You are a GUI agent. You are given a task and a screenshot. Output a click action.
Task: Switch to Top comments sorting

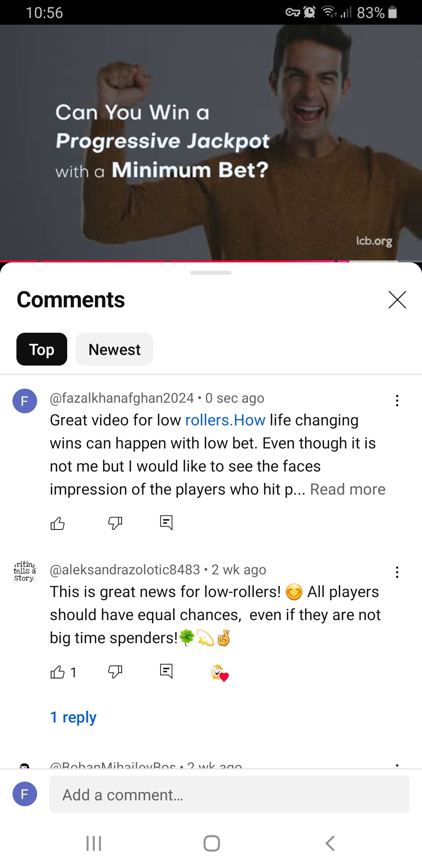click(x=42, y=349)
